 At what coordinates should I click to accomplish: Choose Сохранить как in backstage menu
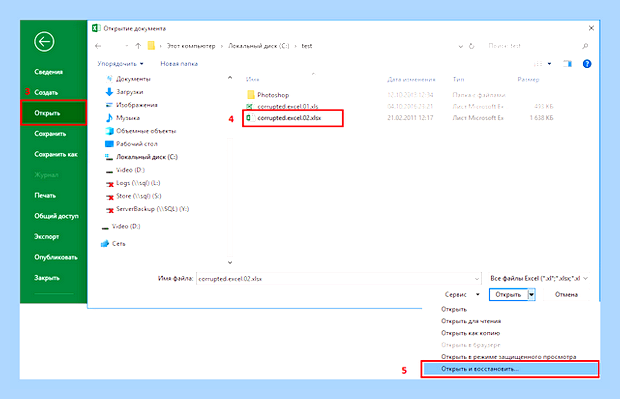tap(56, 154)
